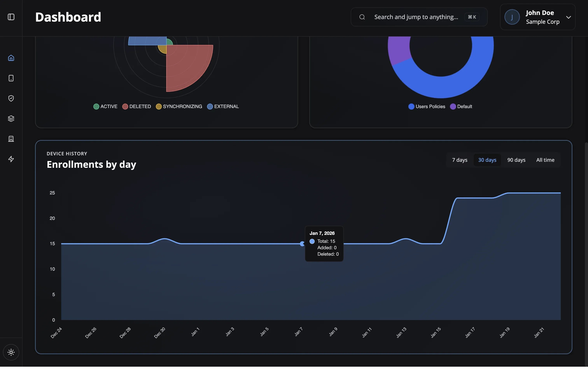The width and height of the screenshot is (588, 369).
Task: Toggle the sidebar collapse icon at top left
Action: (x=11, y=17)
